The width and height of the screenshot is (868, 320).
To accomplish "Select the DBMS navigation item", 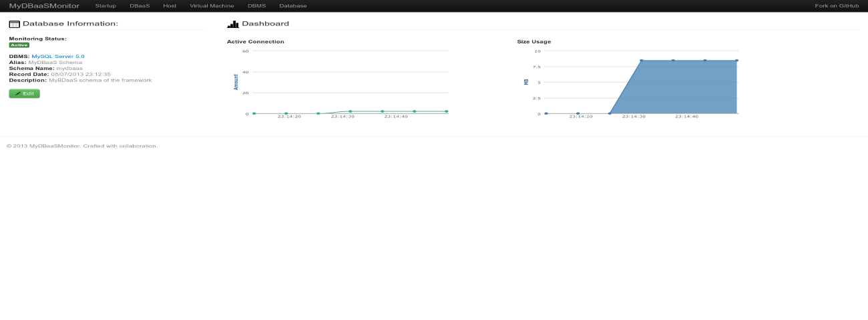I will tap(256, 5).
